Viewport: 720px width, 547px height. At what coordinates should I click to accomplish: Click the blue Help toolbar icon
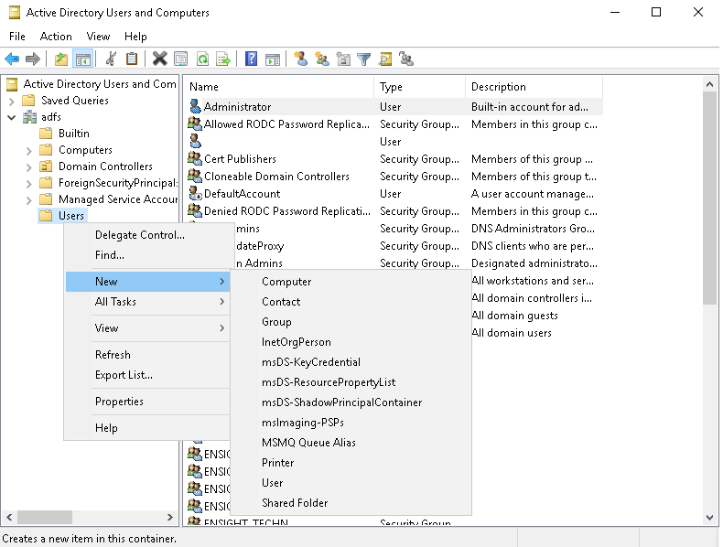coord(251,59)
